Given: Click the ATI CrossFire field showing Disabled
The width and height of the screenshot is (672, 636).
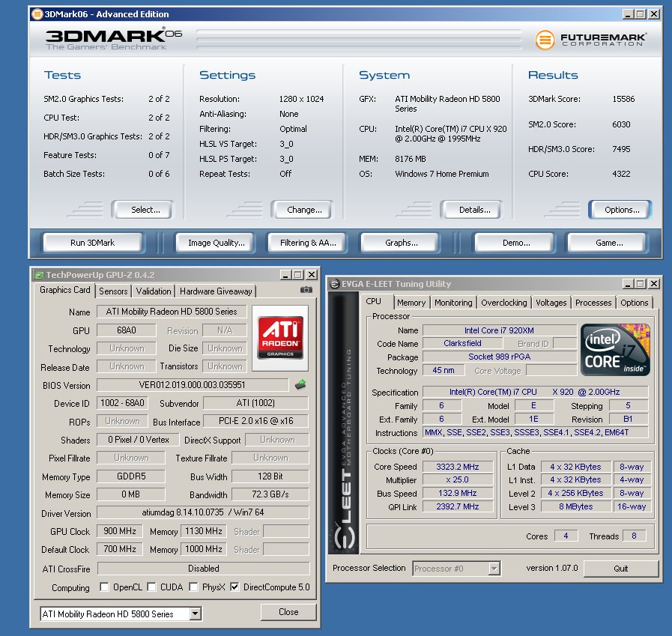Looking at the screenshot, I should 204,569.
